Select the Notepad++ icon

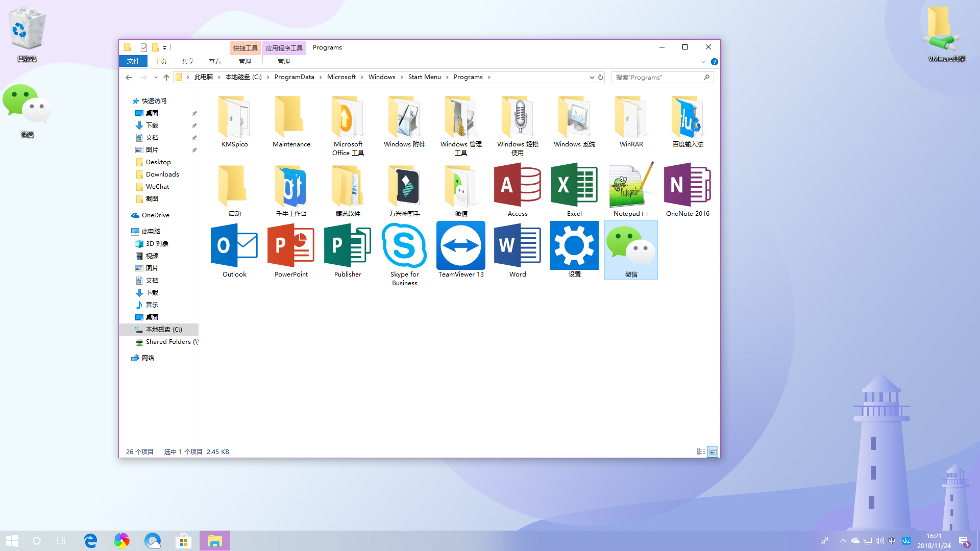point(630,185)
